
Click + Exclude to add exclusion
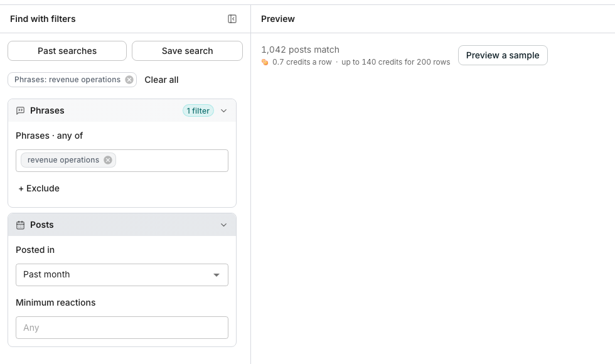click(x=39, y=188)
